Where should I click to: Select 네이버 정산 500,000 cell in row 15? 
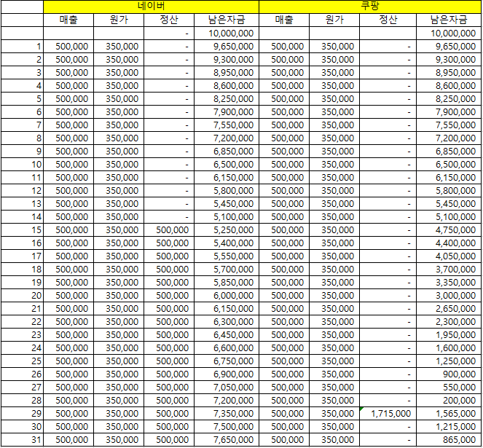click(x=169, y=230)
